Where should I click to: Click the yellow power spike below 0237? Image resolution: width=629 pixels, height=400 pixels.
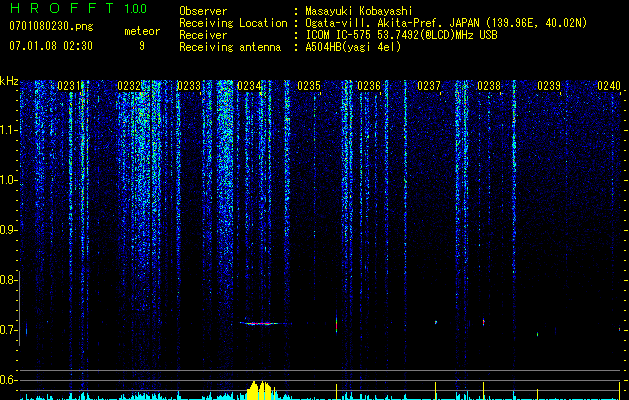tap(435, 391)
